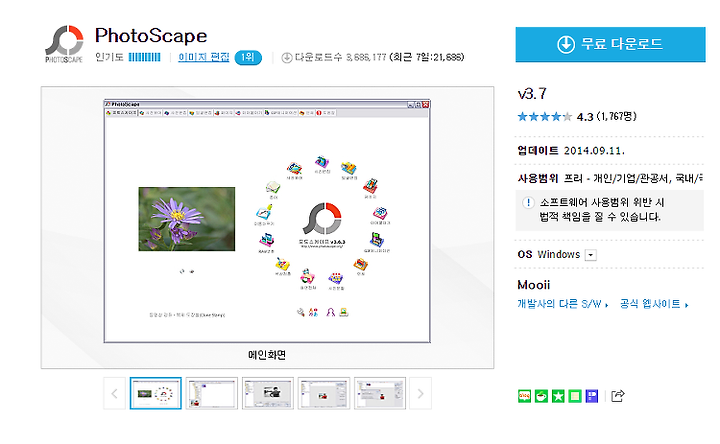Click the purple flower photo in the preview
This screenshot has height=444, width=720.
(x=186, y=219)
